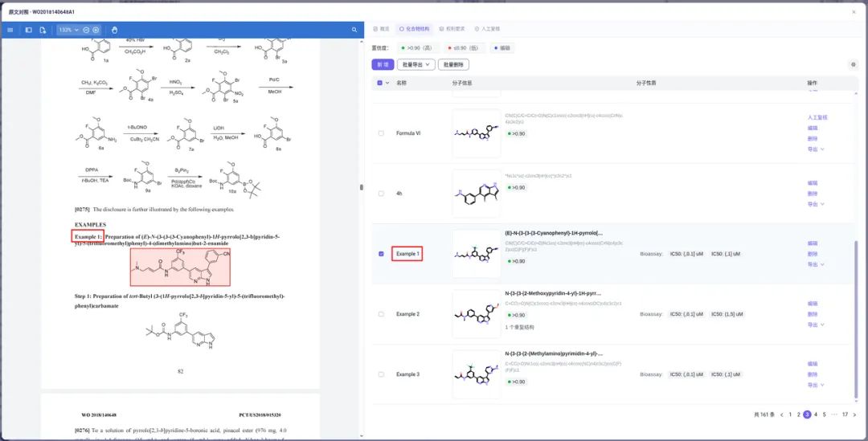Uncheck the Example 1 row checkbox
Screen dimensions: 868x441
click(x=381, y=254)
